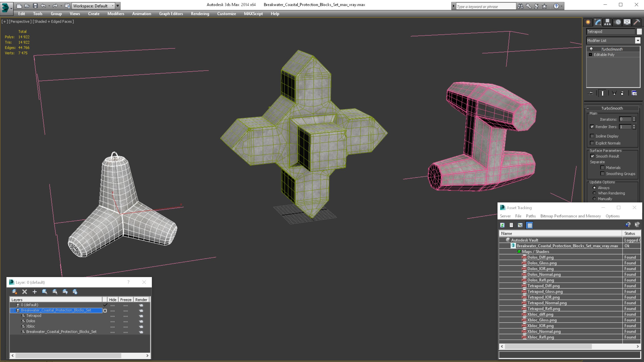Open the Utilities hammer panel tab
This screenshot has height=362, width=644.
coord(636,22)
